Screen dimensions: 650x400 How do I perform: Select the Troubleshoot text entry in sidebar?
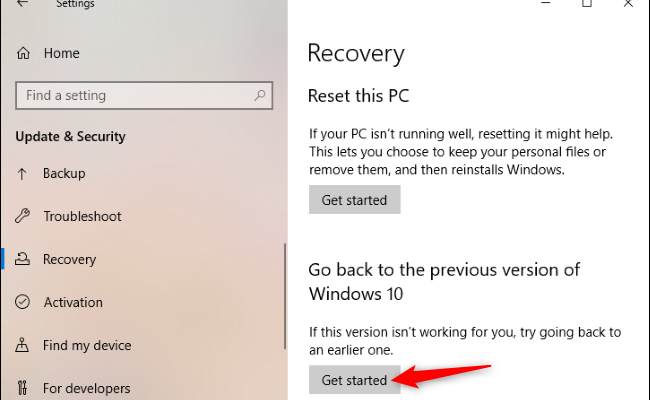[x=82, y=216]
